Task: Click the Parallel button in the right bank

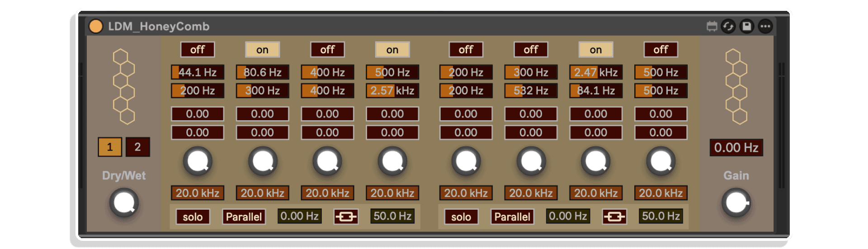Action: [512, 217]
